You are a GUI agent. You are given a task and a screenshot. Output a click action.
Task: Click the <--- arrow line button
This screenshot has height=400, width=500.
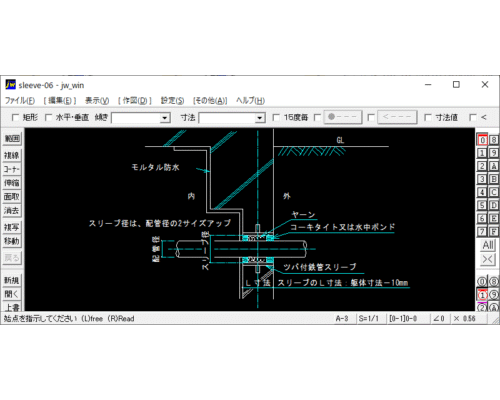(x=397, y=117)
